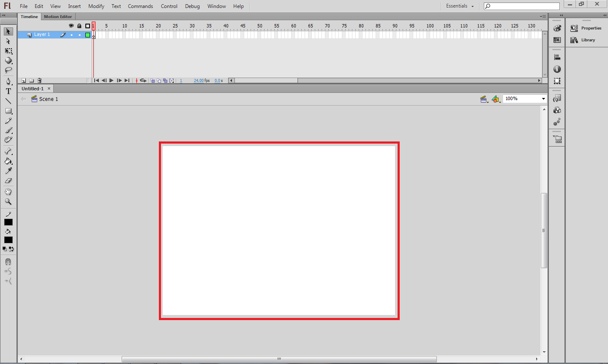Viewport: 608px width, 364px height.
Task: Open the Color panel icon
Action: [557, 28]
